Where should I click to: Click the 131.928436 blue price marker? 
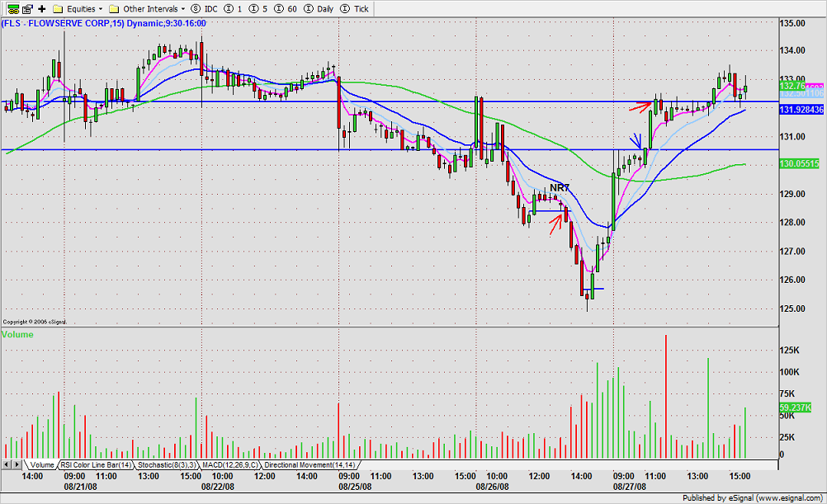click(x=801, y=110)
